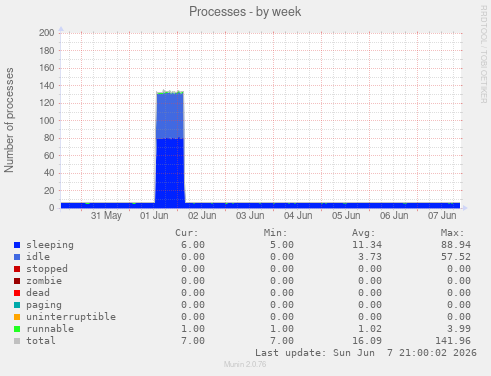Click the '05 Jun' x-axis label
491x376 pixels.
(346, 216)
